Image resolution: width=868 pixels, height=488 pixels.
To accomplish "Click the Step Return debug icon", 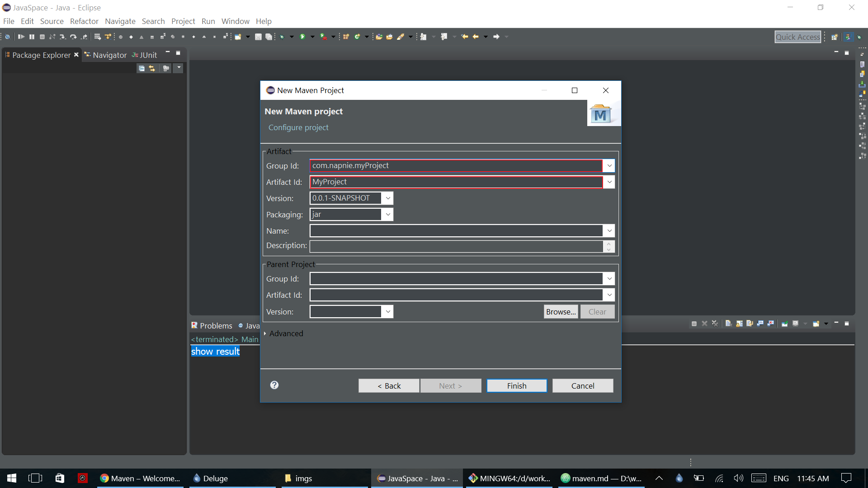I will (84, 37).
